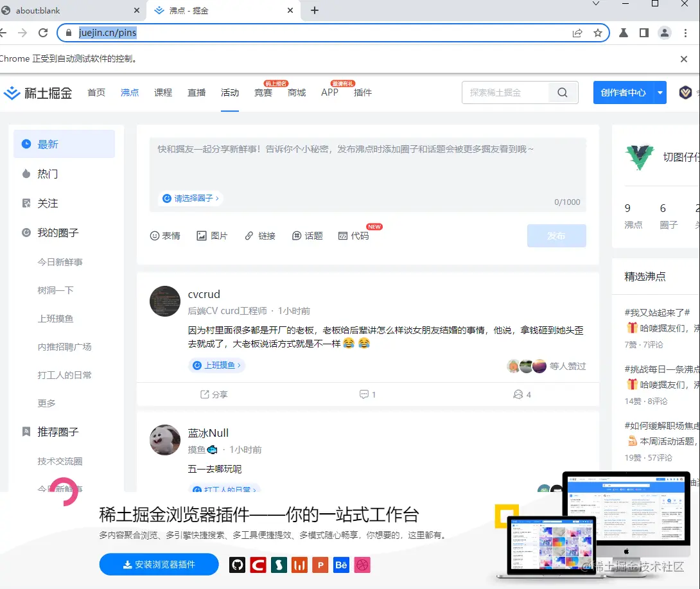Insert an emoji via 表情
The height and width of the screenshot is (589, 700).
tap(165, 236)
